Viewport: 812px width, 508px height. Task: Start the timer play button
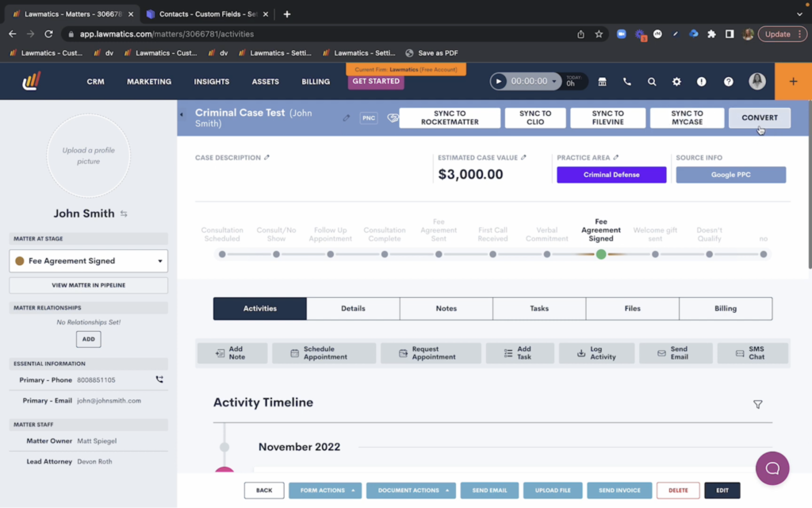pyautogui.click(x=498, y=82)
